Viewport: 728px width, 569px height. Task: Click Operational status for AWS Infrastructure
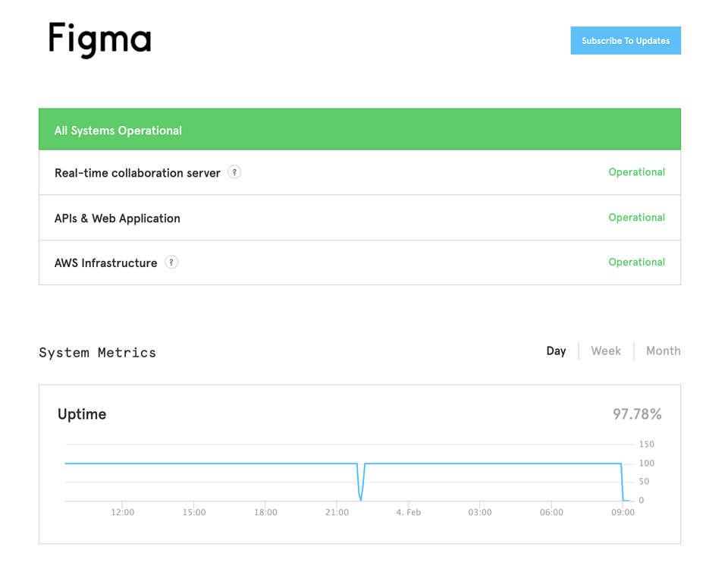(636, 262)
